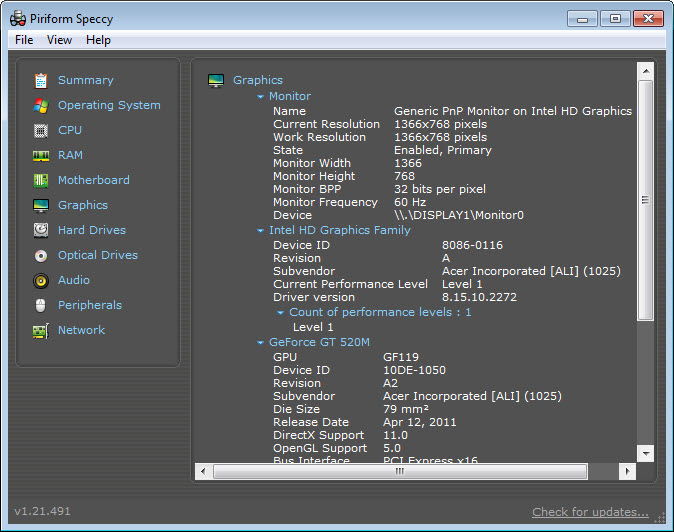Click the Audio speaker icon
Viewport: 674px width, 532px height.
(41, 281)
